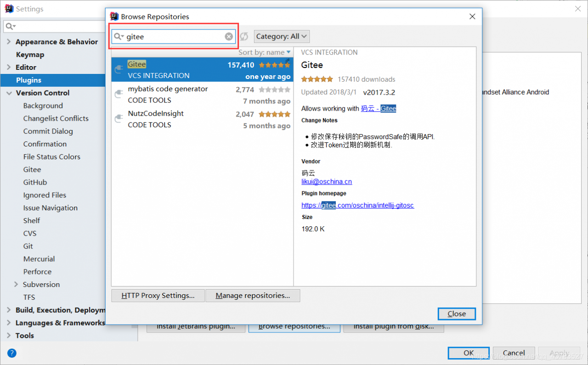
Task: Click the 157410 downloads text
Action: pyautogui.click(x=367, y=79)
